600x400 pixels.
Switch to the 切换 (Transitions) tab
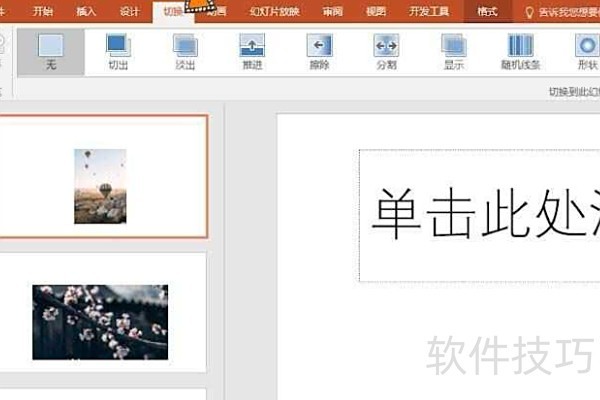(173, 11)
